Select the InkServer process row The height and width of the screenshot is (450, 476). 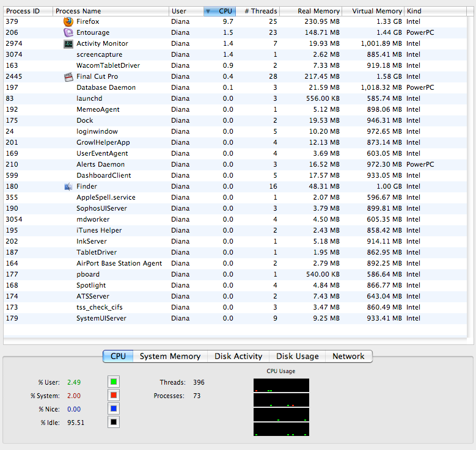tap(235, 242)
